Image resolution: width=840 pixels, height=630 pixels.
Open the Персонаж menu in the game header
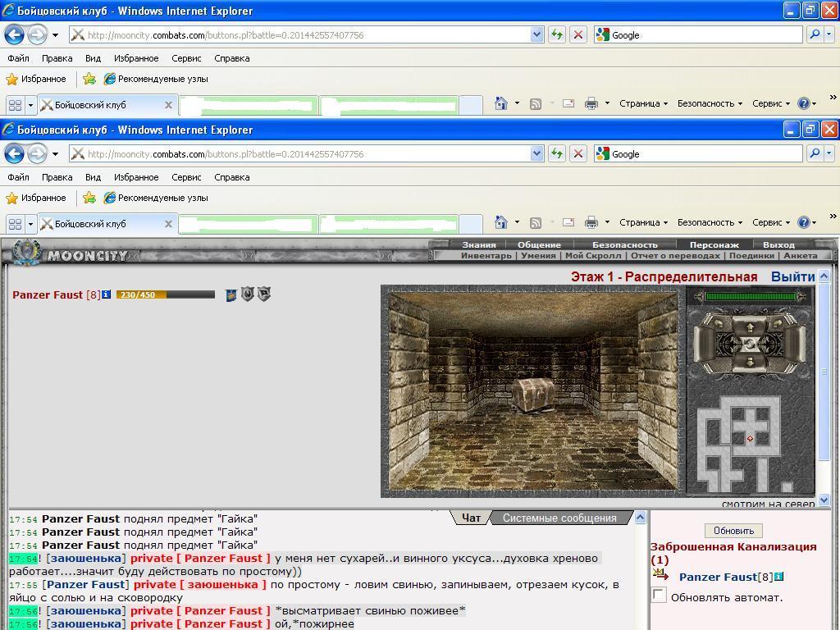714,244
